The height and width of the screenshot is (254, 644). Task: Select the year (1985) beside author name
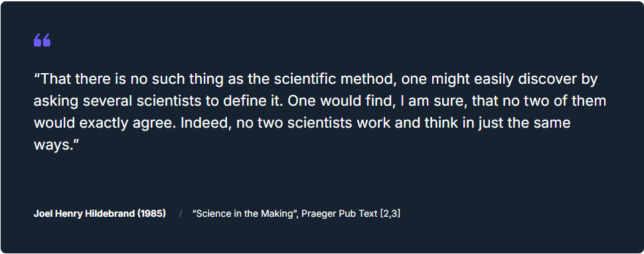click(151, 213)
